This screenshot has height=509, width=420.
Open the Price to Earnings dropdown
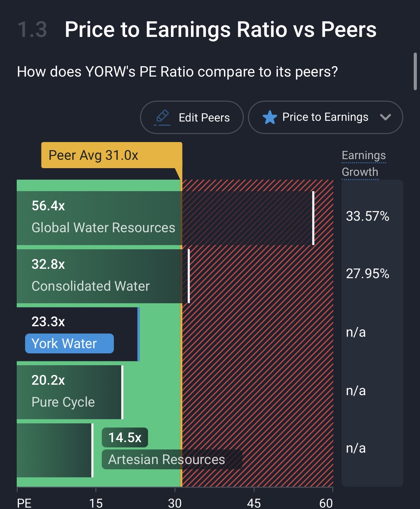325,117
